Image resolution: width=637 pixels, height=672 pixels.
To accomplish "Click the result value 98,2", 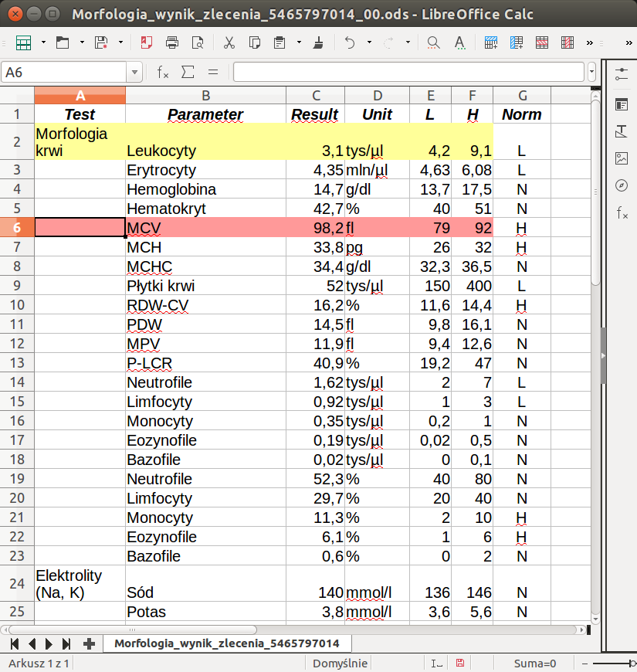I will pos(315,227).
